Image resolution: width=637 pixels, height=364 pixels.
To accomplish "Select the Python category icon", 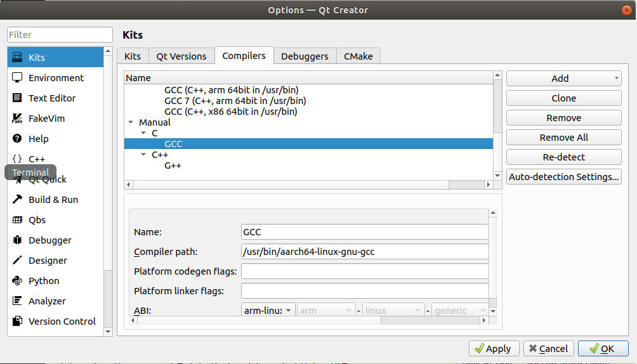I will coord(18,281).
